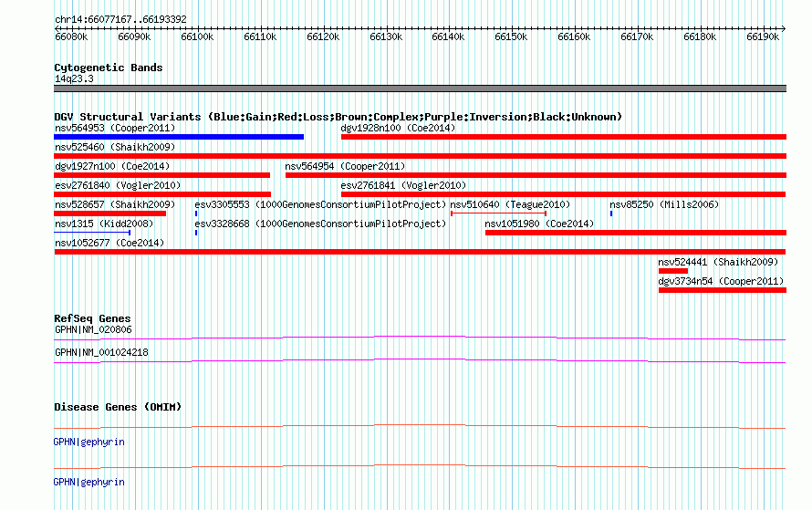The height and width of the screenshot is (510, 812).
Task: Click the small blue marker under nsv85250
Action: [x=611, y=213]
